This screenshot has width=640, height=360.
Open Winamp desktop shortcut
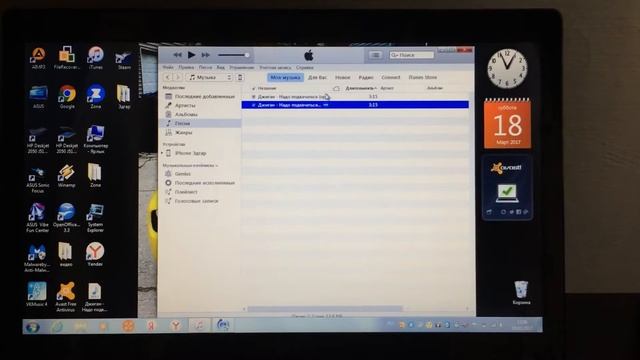click(66, 176)
